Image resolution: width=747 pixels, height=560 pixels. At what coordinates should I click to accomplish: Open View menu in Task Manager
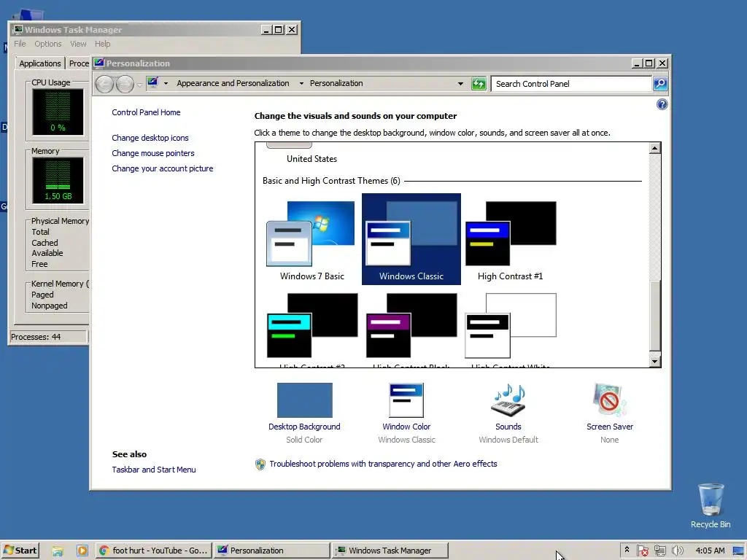78,44
